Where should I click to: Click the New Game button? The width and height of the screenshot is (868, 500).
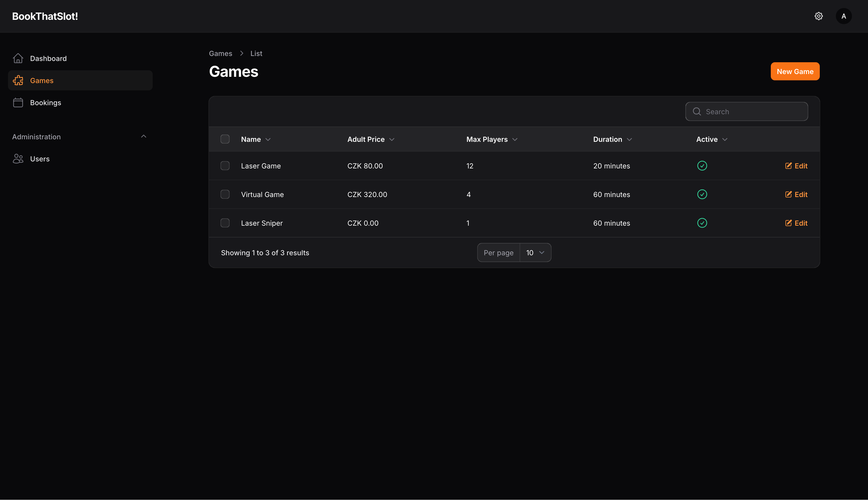coord(795,72)
